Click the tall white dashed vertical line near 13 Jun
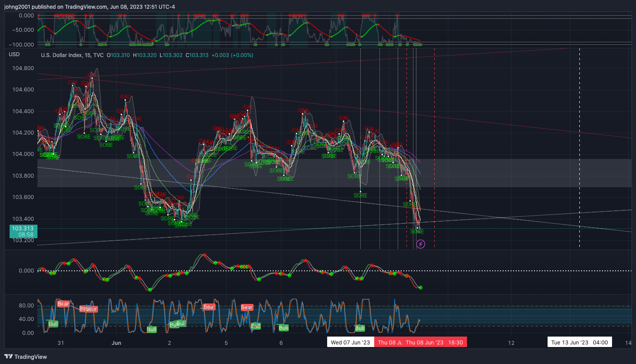This screenshot has height=364, width=636. click(579, 148)
